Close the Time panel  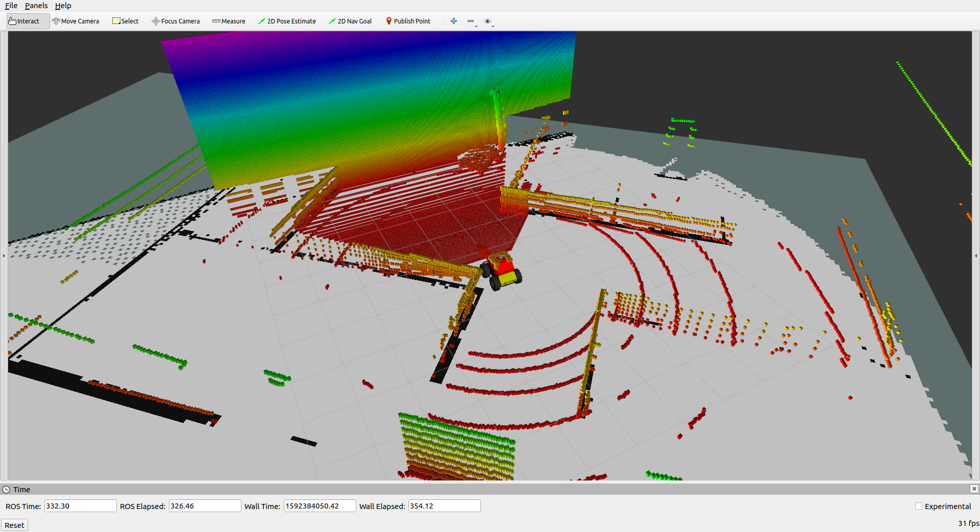[x=974, y=489]
